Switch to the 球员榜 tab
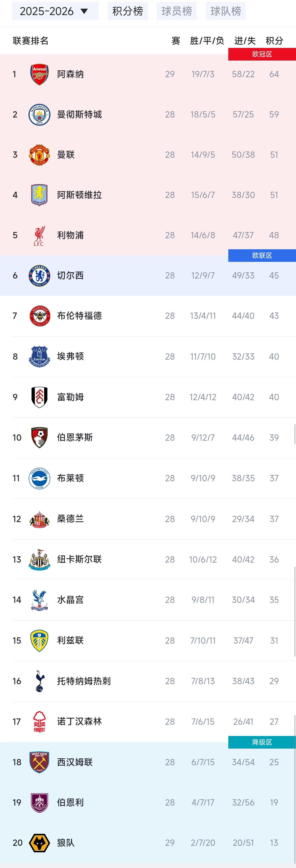The height and width of the screenshot is (868, 296). (177, 11)
